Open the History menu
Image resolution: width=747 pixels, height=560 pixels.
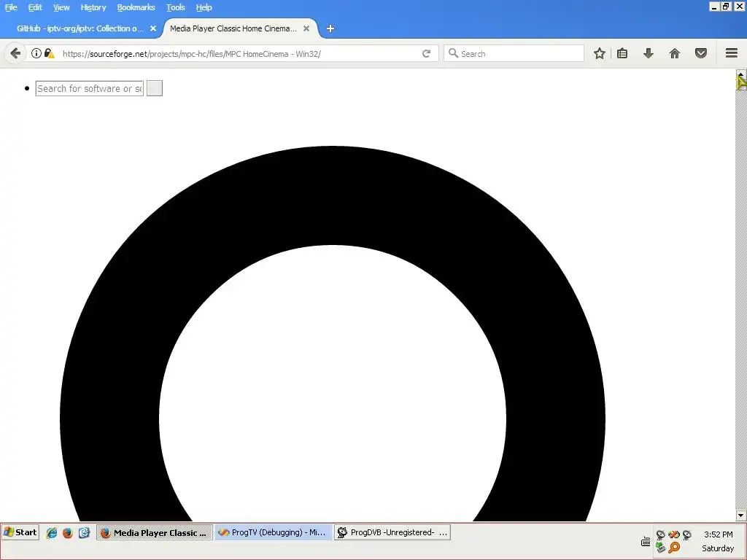93,7
